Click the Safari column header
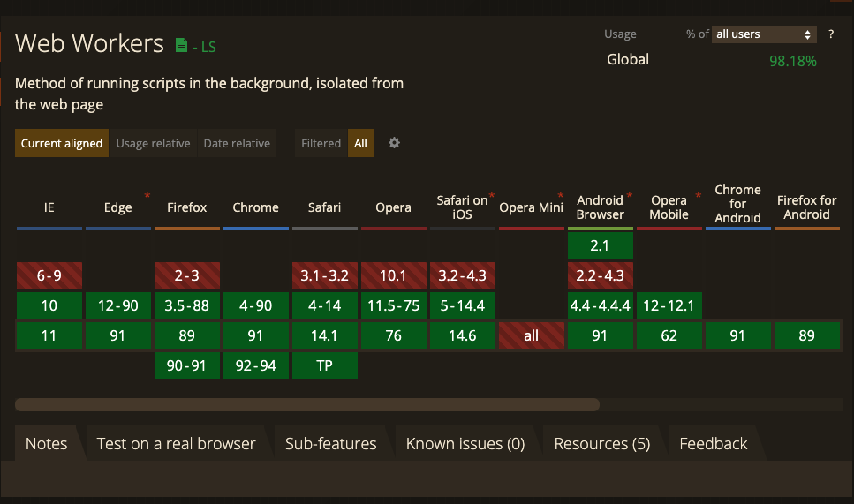This screenshot has width=854, height=504. [325, 207]
